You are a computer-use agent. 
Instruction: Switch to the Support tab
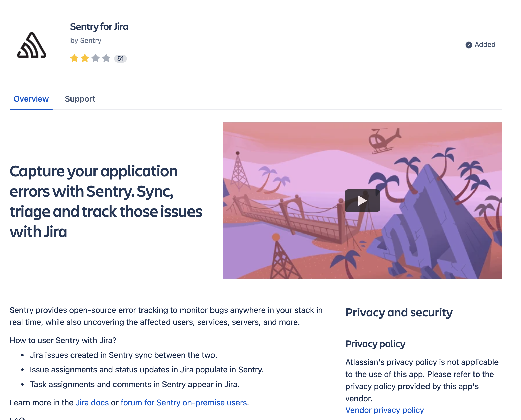click(80, 99)
